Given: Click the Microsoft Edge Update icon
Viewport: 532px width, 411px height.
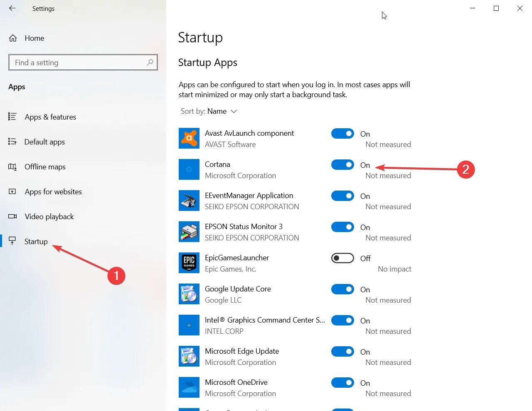Looking at the screenshot, I should 189,356.
